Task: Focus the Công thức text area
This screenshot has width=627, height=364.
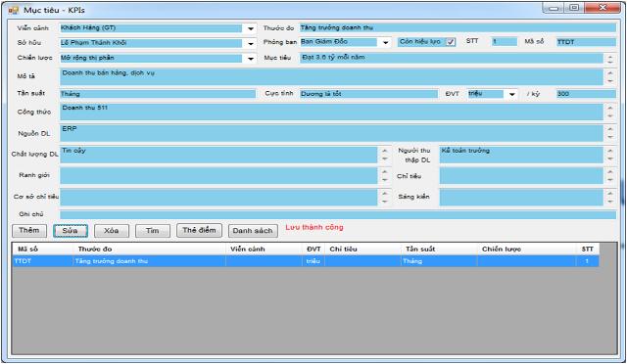Action: tap(331, 112)
